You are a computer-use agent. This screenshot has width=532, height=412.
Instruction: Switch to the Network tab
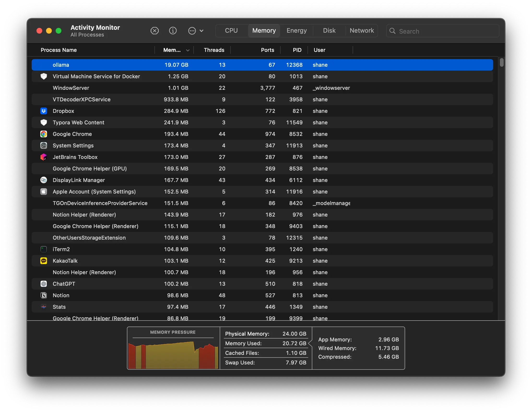tap(361, 31)
